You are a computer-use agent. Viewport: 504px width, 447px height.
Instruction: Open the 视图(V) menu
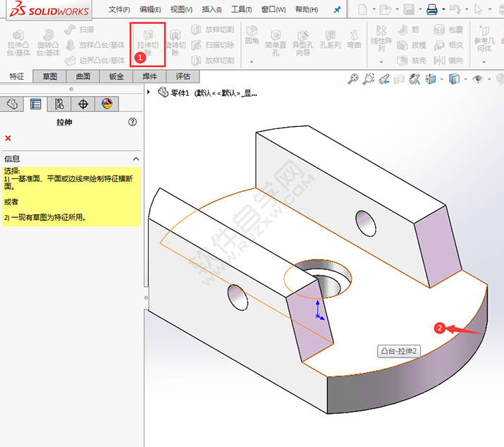(x=181, y=10)
